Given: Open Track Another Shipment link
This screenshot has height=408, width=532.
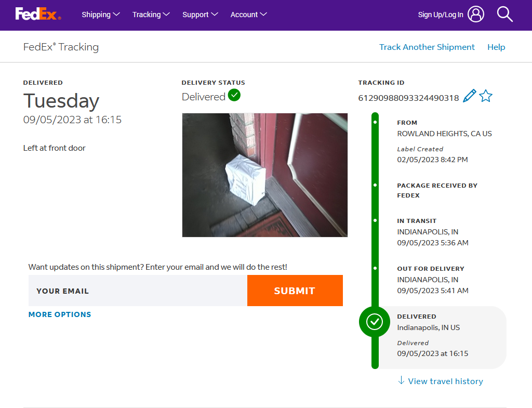Looking at the screenshot, I should pos(427,47).
